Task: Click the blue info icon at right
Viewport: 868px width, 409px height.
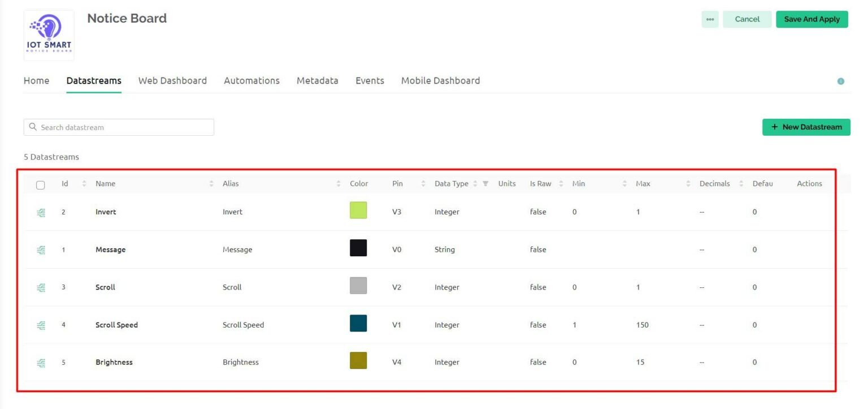Action: click(840, 81)
